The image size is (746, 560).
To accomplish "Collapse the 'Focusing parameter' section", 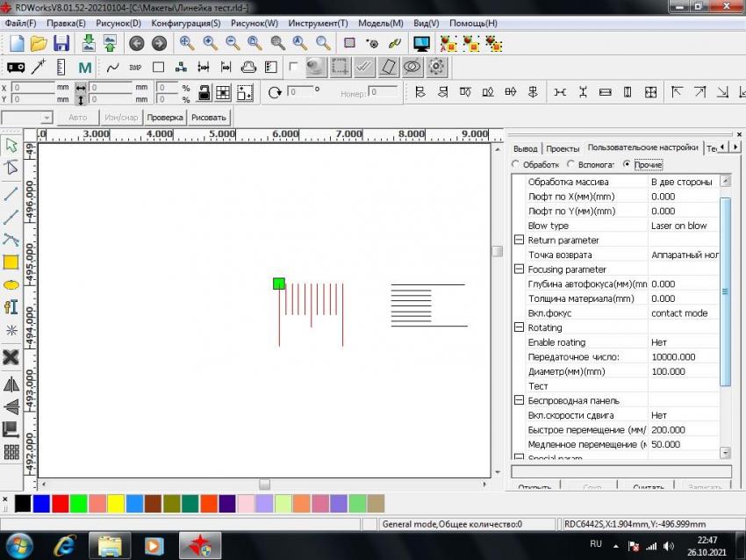I will point(519,269).
